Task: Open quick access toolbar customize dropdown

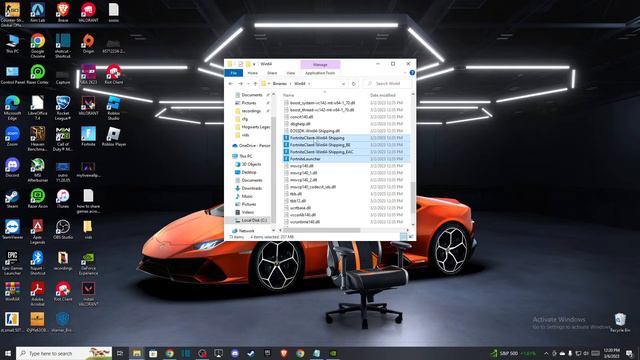Action: coord(254,64)
